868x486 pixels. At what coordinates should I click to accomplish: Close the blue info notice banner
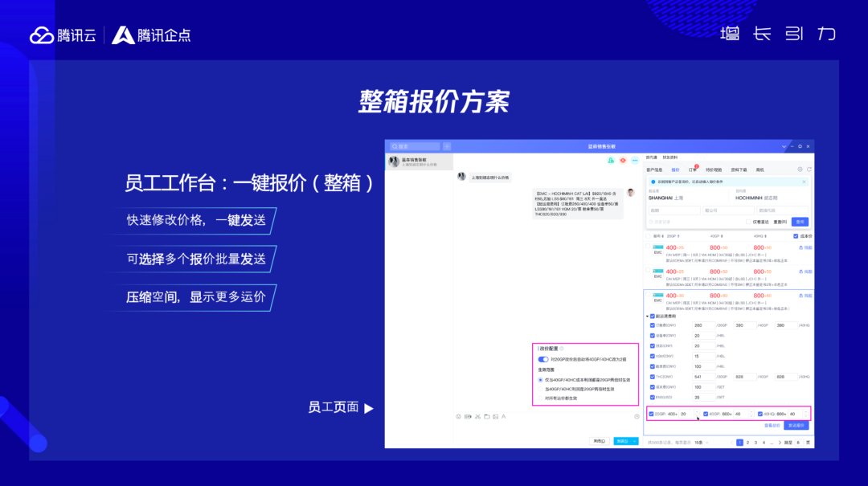tap(805, 182)
